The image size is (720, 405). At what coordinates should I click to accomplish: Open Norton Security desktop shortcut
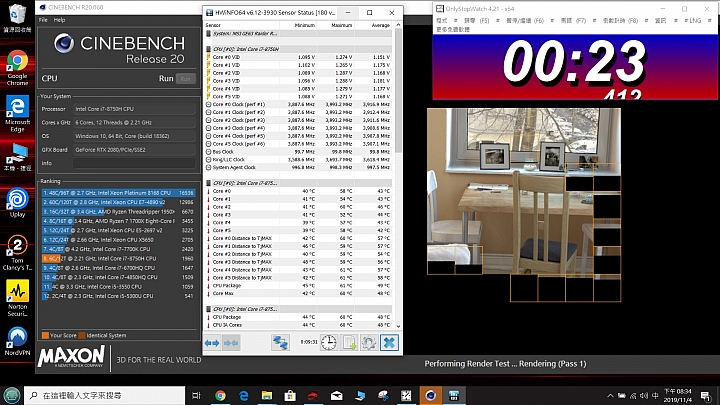tap(17, 298)
